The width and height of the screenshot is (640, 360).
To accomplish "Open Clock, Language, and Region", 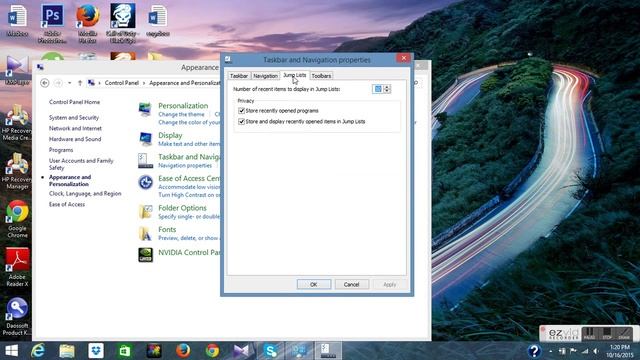I will click(x=85, y=193).
